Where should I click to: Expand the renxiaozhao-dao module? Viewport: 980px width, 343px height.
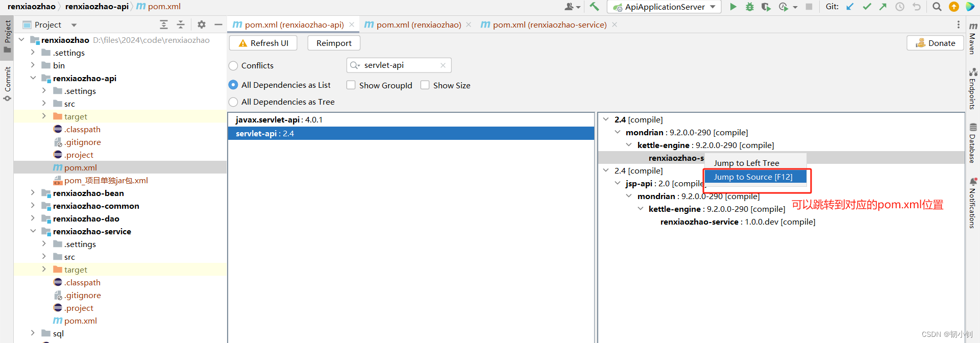pyautogui.click(x=33, y=218)
